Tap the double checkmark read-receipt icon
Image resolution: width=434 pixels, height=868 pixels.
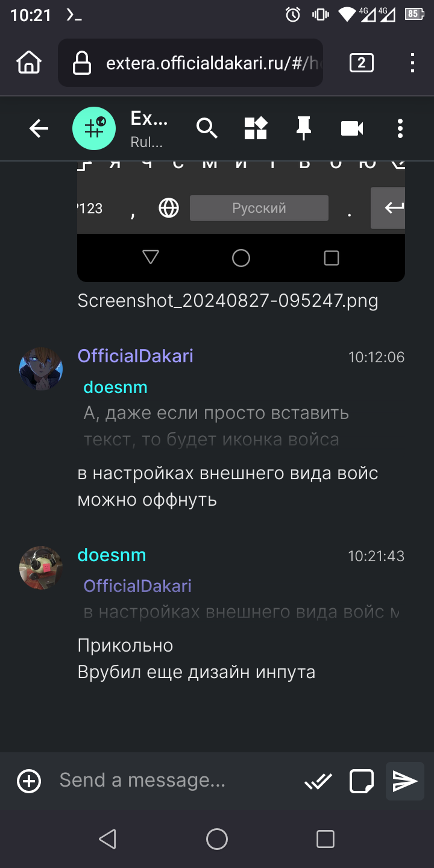[318, 781]
